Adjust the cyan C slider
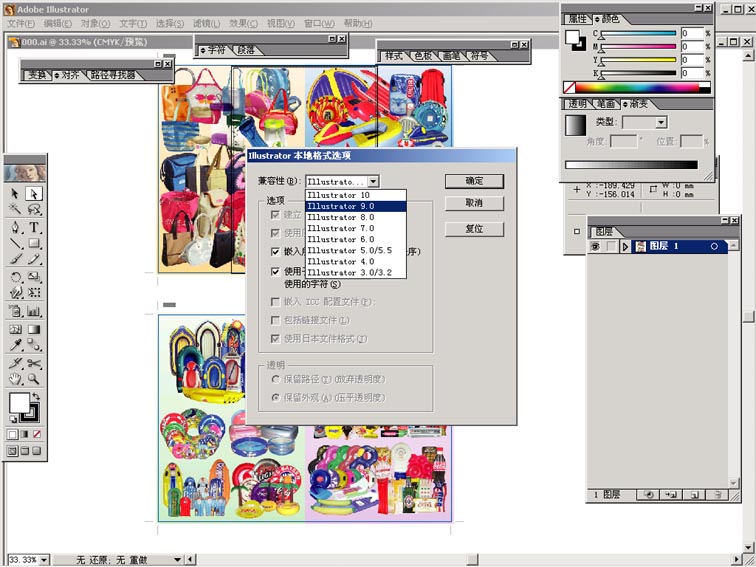 (x=638, y=34)
